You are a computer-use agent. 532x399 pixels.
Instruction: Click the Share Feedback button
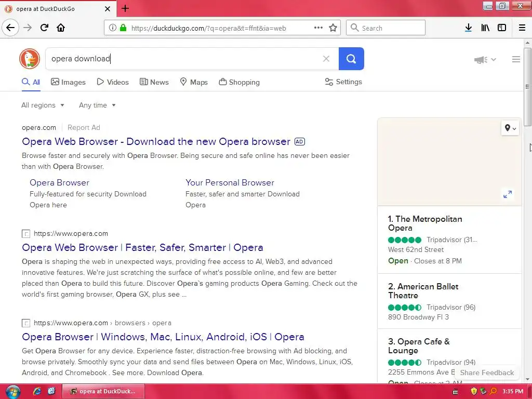click(487, 373)
